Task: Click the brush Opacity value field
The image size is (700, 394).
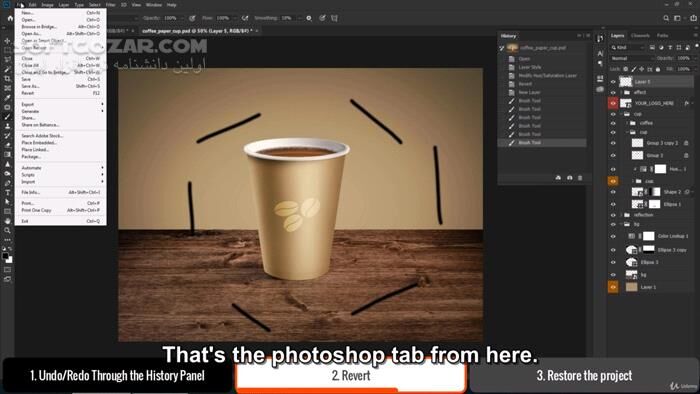Action: [x=171, y=18]
